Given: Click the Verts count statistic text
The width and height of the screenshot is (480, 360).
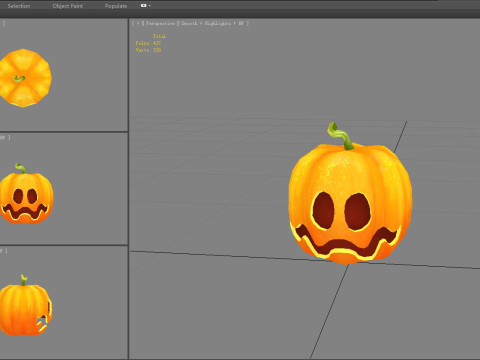Looking at the screenshot, I should (x=148, y=50).
